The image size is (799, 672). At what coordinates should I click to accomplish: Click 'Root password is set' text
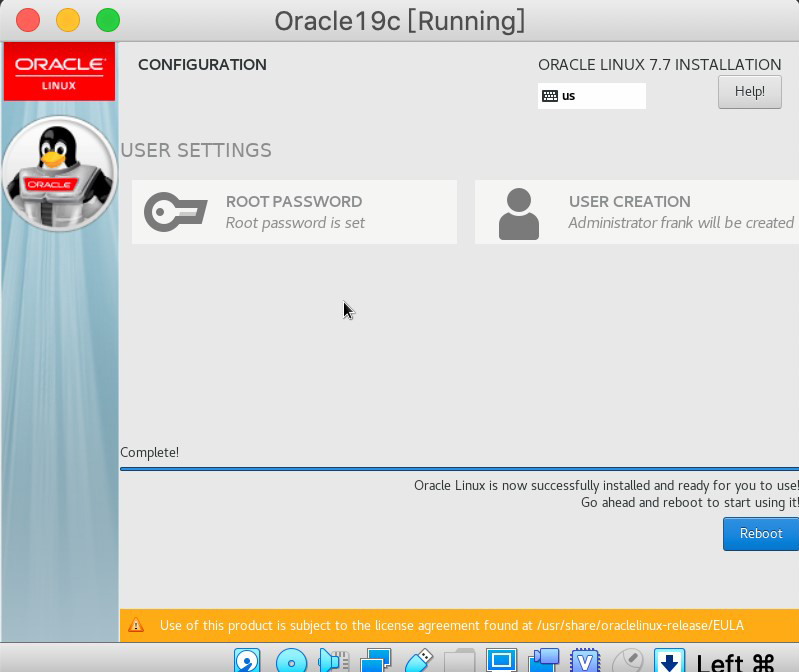[295, 223]
